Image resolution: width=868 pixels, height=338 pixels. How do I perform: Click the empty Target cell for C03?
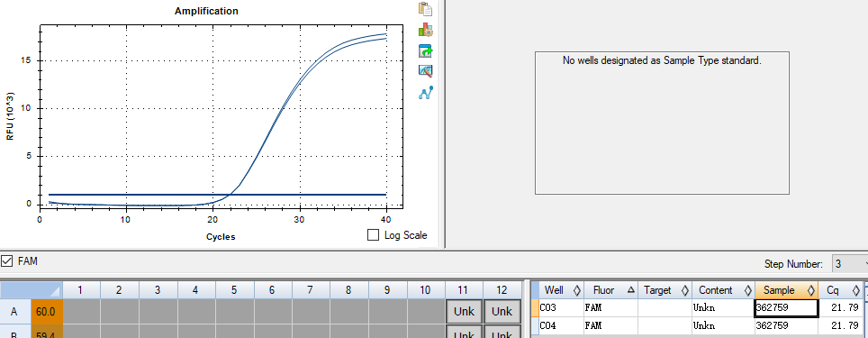[x=665, y=307]
